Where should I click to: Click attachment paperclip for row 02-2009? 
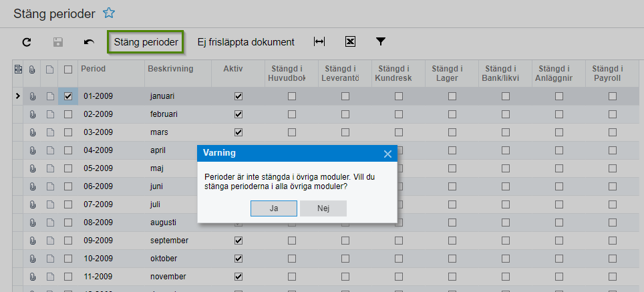[x=32, y=114]
